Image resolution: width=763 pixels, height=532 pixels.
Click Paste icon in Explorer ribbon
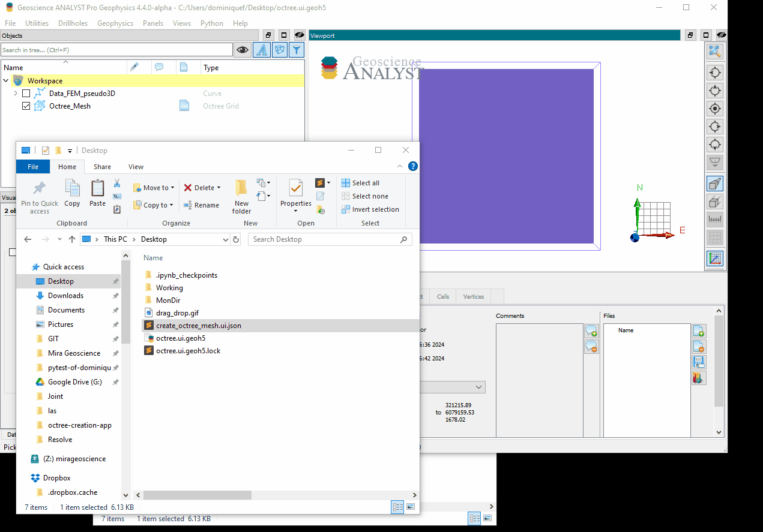tap(97, 193)
